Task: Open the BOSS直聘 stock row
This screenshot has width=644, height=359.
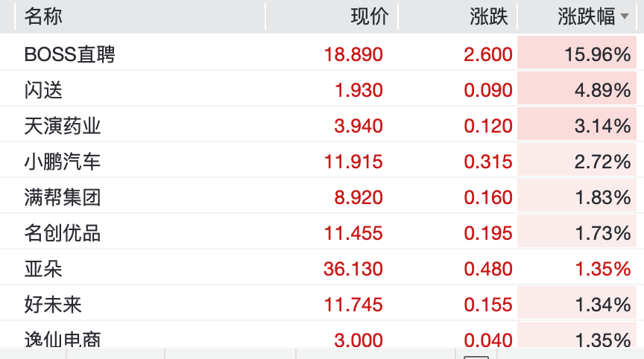Action: pyautogui.click(x=322, y=54)
